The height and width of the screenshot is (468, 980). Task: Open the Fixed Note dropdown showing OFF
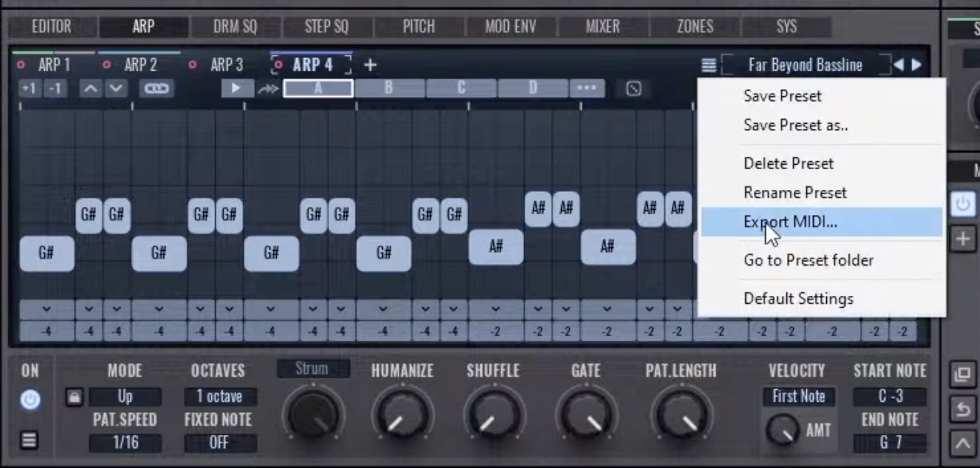tap(219, 443)
